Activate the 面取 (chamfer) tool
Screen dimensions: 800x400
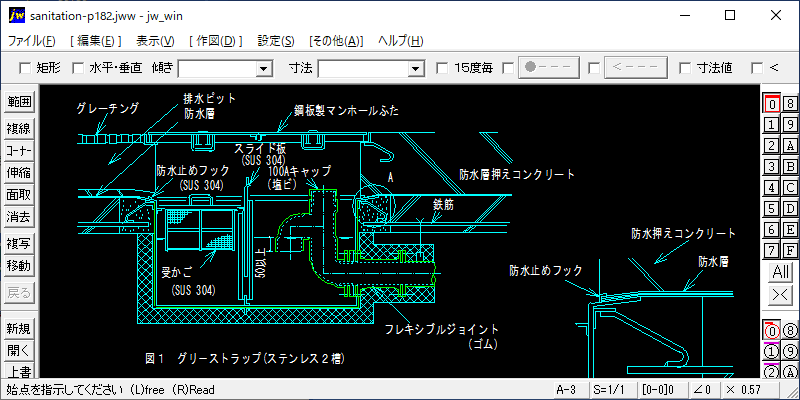point(19,194)
